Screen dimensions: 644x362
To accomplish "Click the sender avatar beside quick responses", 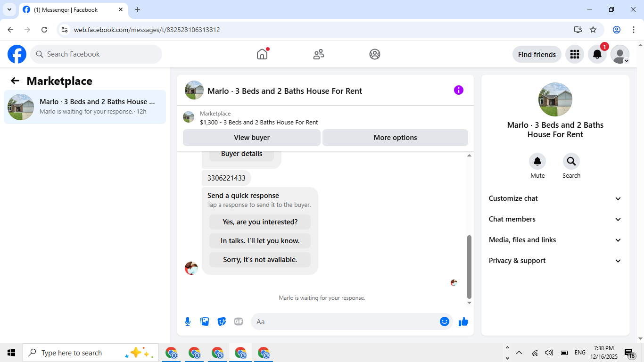I will point(191,268).
